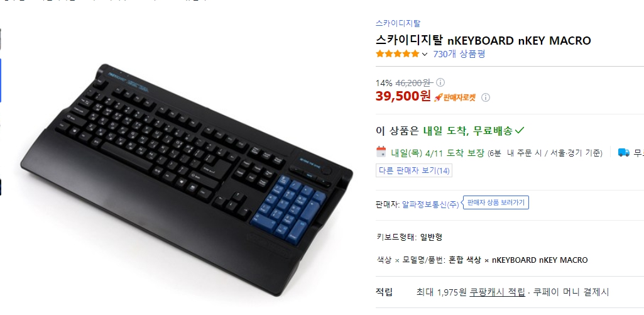Click the 판매자 상품 보러가기 button
This screenshot has height=315, width=644.
point(496,202)
